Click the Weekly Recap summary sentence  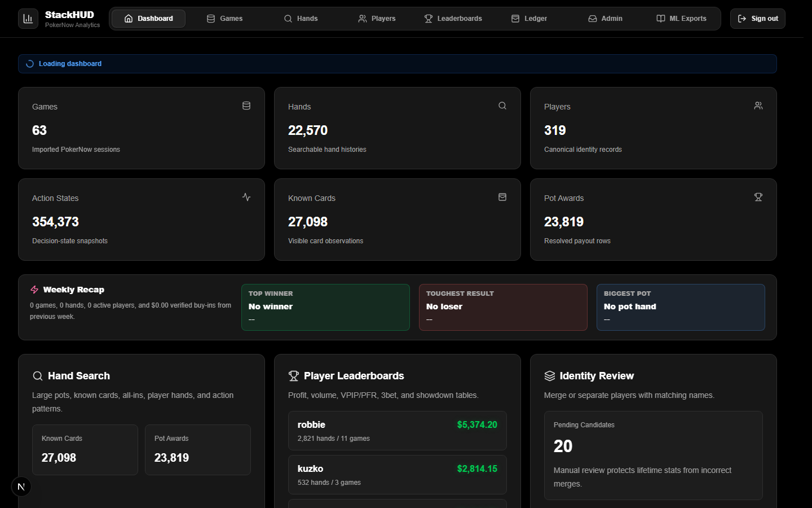coord(130,311)
